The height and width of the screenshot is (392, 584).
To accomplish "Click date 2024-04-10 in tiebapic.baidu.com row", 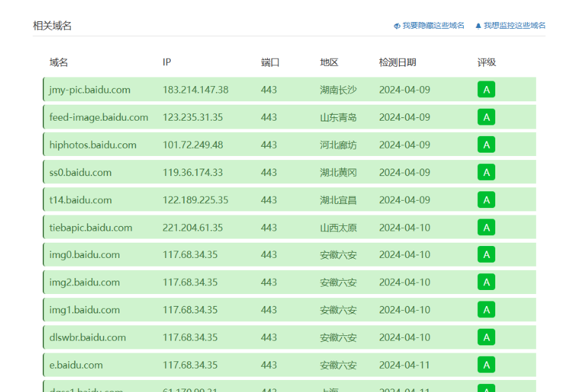I will click(x=404, y=227).
